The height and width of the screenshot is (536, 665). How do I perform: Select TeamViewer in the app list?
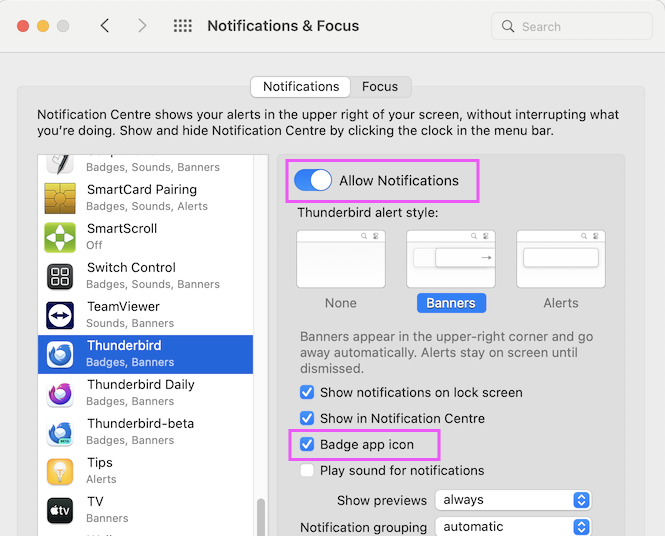pyautogui.click(x=145, y=315)
